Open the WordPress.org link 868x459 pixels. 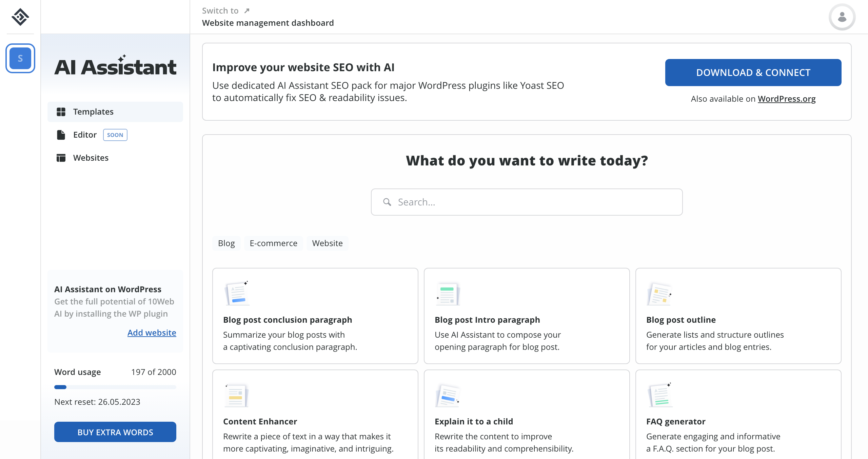(786, 99)
